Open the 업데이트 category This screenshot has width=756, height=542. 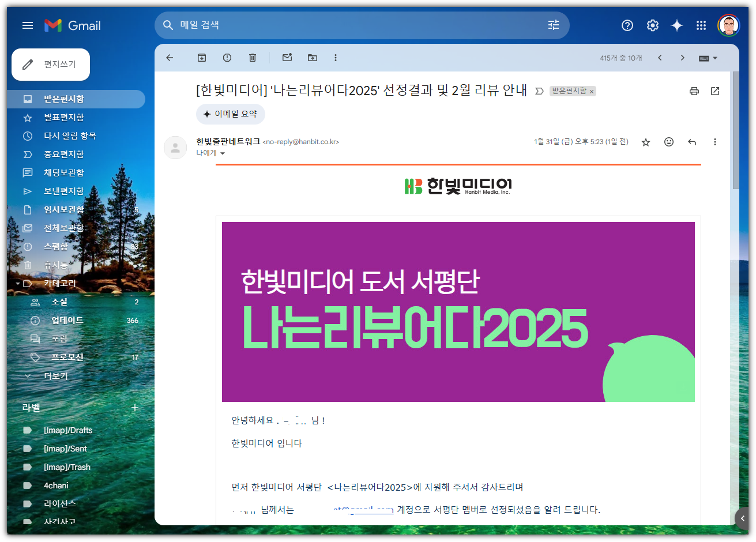tap(76, 321)
